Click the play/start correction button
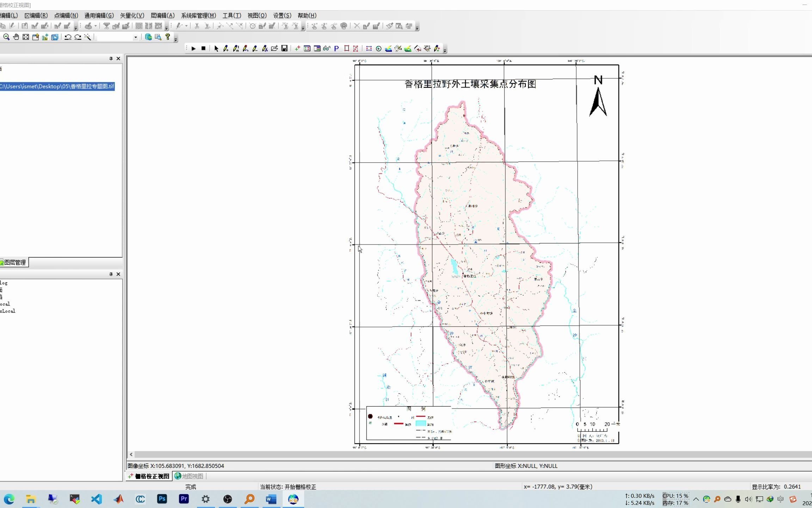This screenshot has height=508, width=812. pos(193,49)
